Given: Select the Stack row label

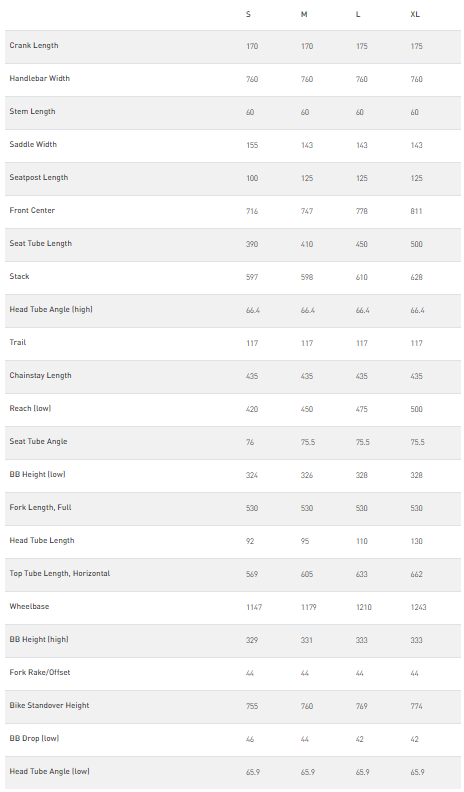Looking at the screenshot, I should pos(19,276).
